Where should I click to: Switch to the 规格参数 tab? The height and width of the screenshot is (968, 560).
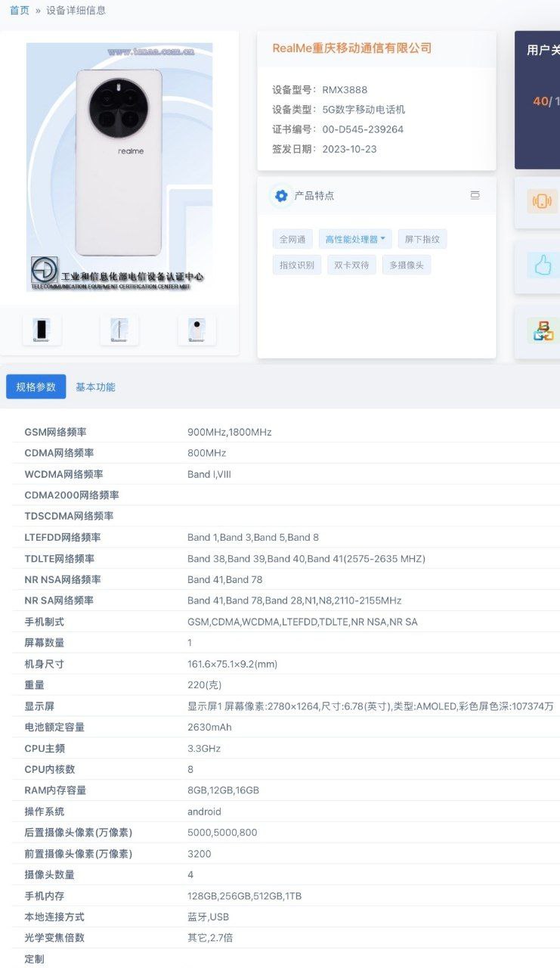36,386
